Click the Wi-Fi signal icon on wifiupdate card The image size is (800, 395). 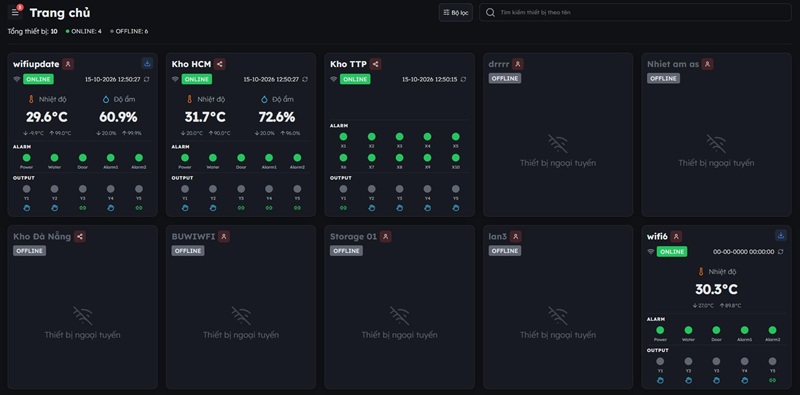17,79
